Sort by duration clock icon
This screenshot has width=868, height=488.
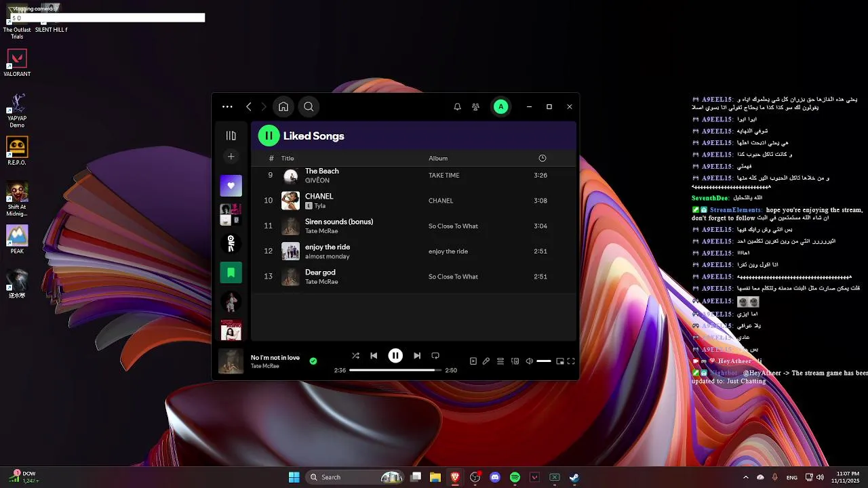click(x=542, y=158)
